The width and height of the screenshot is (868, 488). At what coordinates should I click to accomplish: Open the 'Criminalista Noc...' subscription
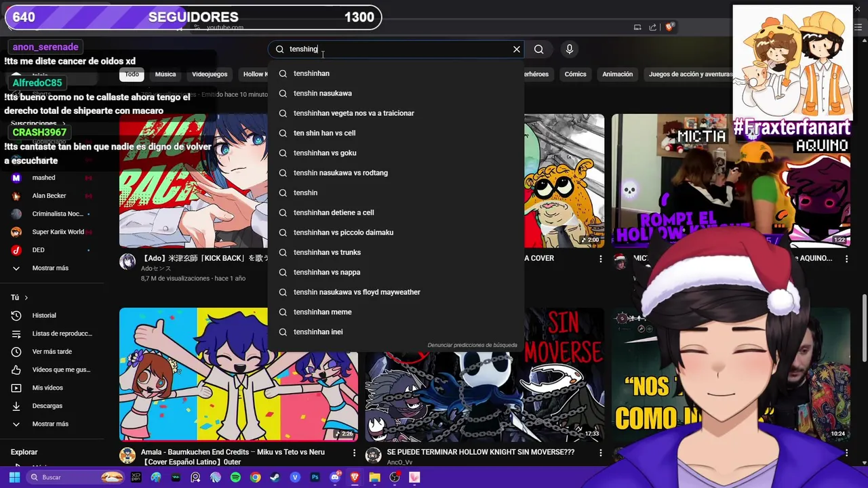click(x=52, y=213)
